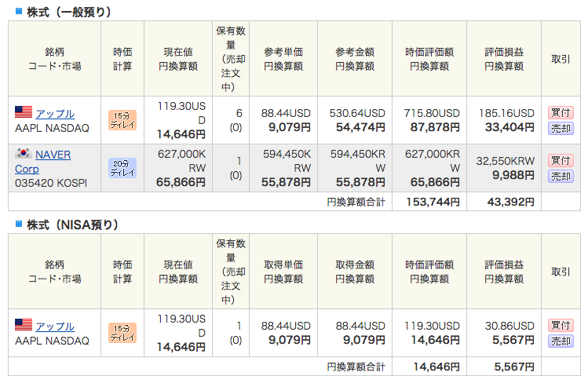The height and width of the screenshot is (387, 588).
Task: Open the アップル link in 一般預り table
Action: [55, 113]
